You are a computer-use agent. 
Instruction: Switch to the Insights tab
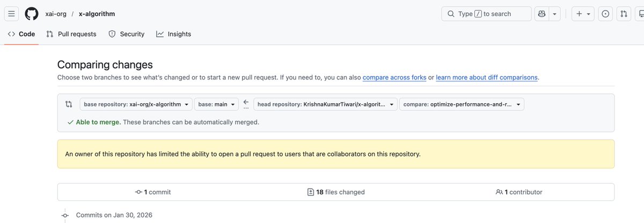(x=174, y=34)
